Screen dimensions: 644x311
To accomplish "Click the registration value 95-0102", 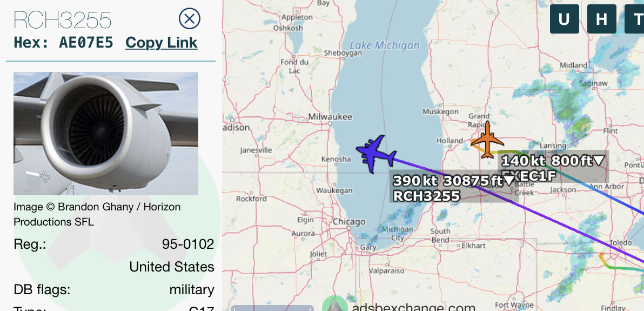I will click(x=188, y=244).
